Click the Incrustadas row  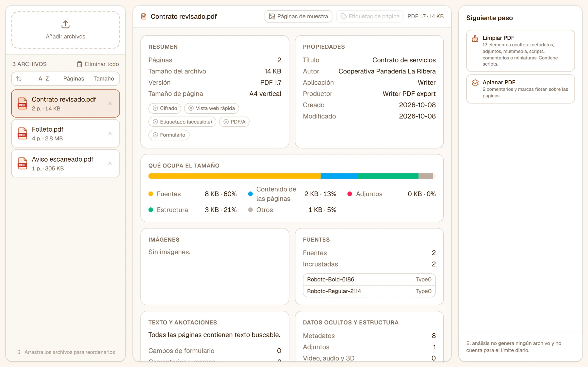click(369, 264)
